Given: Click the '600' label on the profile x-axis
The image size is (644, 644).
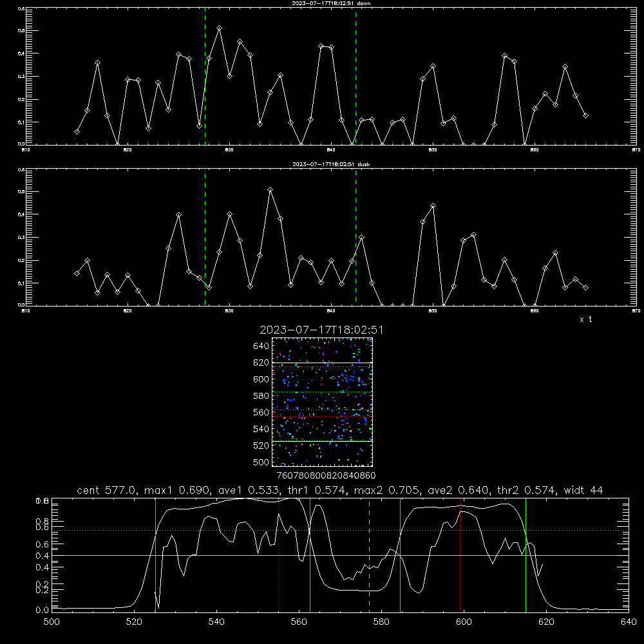Looking at the screenshot, I should coord(464,622).
